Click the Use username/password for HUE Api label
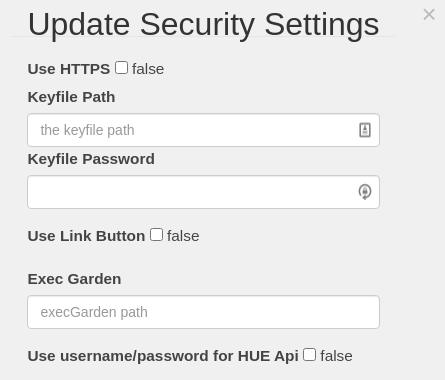445x380 pixels. (x=163, y=356)
